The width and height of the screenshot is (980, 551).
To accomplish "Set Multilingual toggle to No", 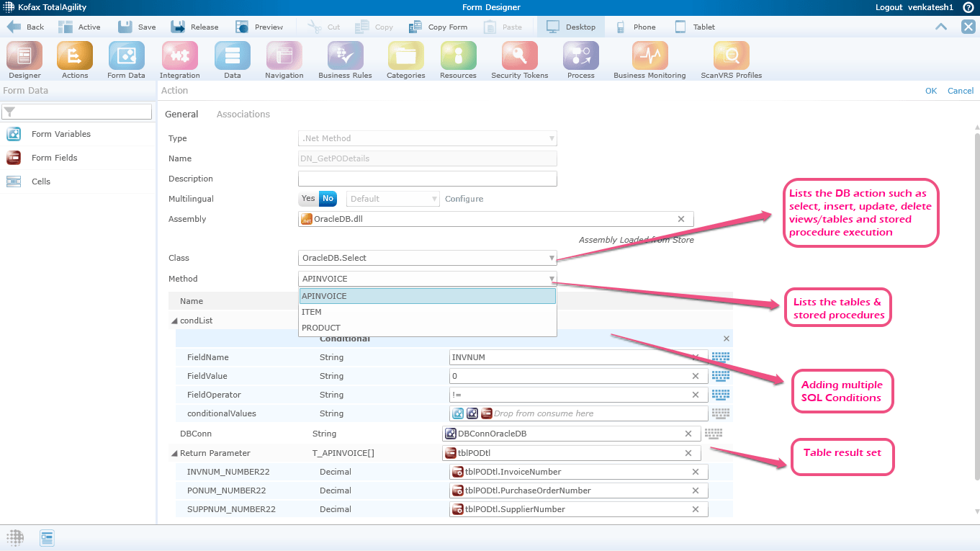I will click(328, 199).
